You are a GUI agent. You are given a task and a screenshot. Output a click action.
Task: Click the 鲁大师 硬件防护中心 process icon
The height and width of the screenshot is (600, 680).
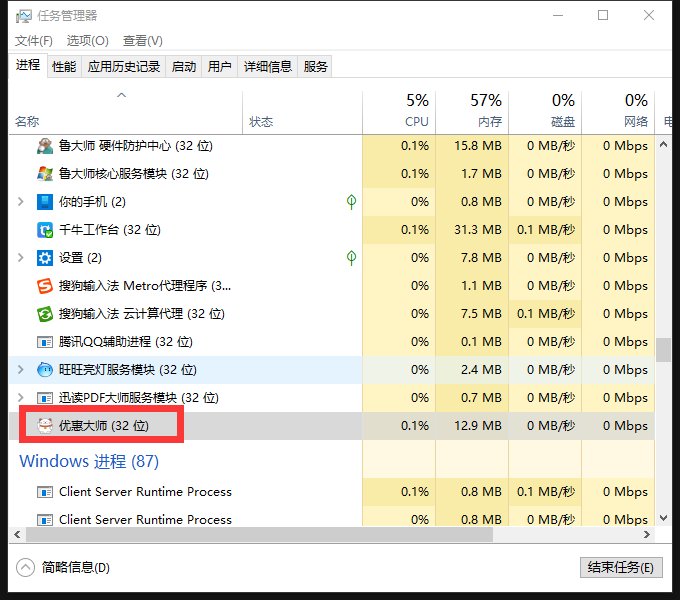point(45,146)
